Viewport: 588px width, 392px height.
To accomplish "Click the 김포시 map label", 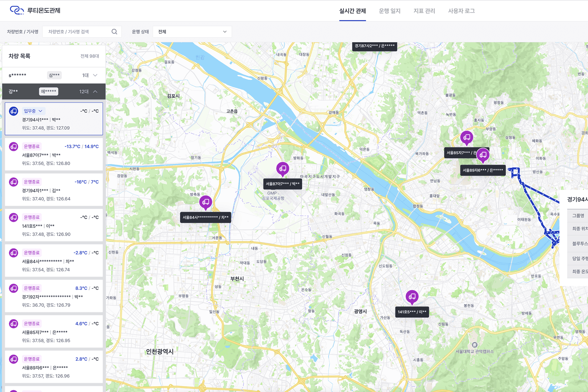I will (x=173, y=96).
